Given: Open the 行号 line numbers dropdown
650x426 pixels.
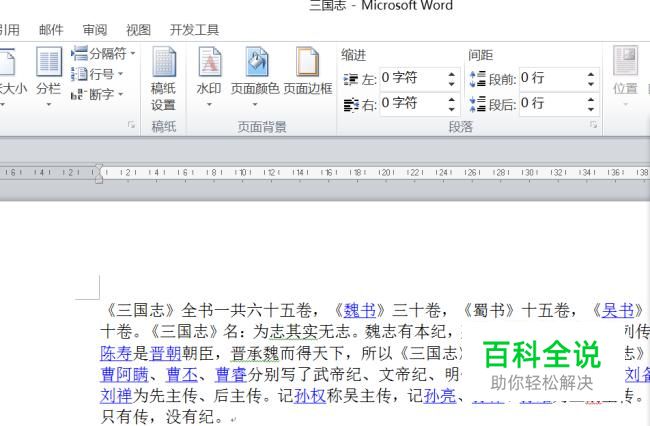Looking at the screenshot, I should tap(98, 74).
